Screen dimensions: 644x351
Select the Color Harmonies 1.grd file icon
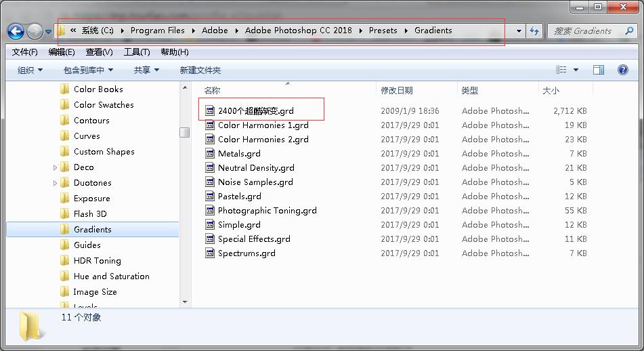210,125
